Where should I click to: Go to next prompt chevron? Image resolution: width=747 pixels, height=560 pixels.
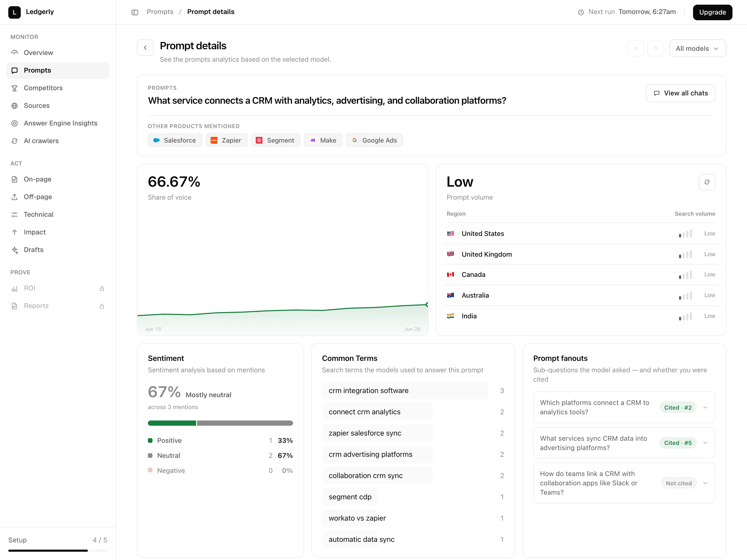click(656, 48)
